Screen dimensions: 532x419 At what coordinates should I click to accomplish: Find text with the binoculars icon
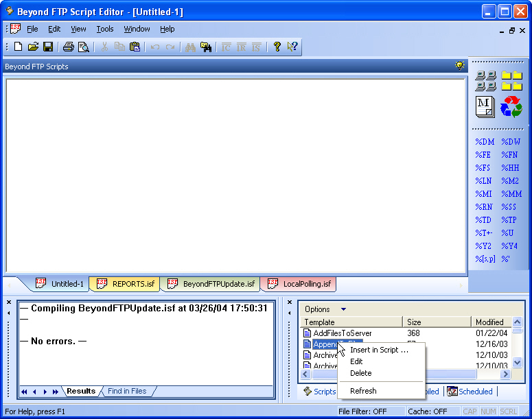click(190, 47)
